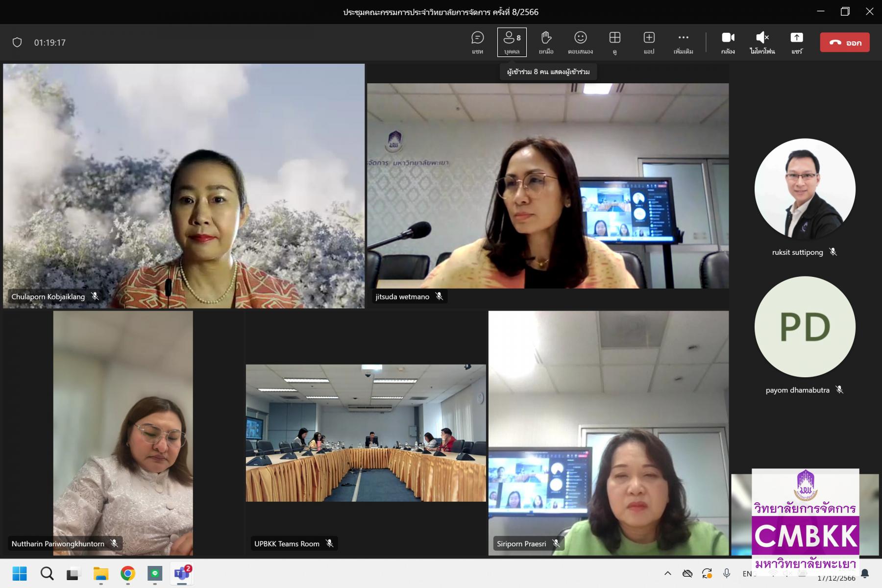Click ruksit suttipong profile picture
This screenshot has height=588, width=882.
[805, 189]
